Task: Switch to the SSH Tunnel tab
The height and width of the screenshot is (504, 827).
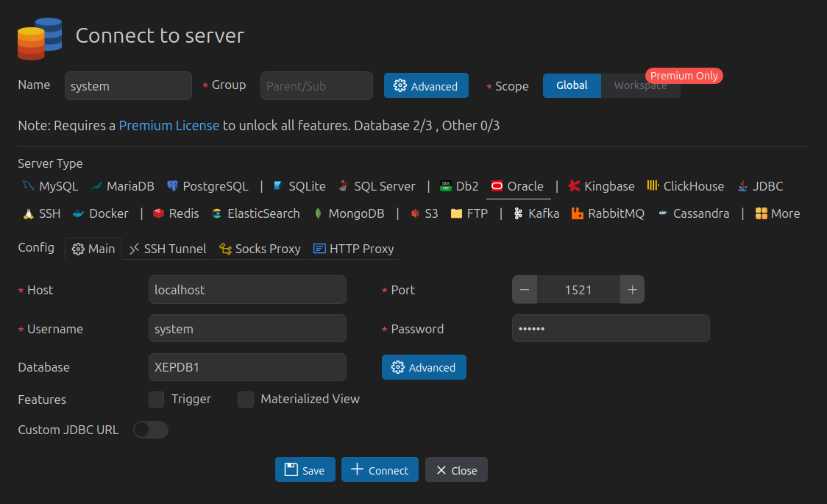Action: click(x=167, y=249)
